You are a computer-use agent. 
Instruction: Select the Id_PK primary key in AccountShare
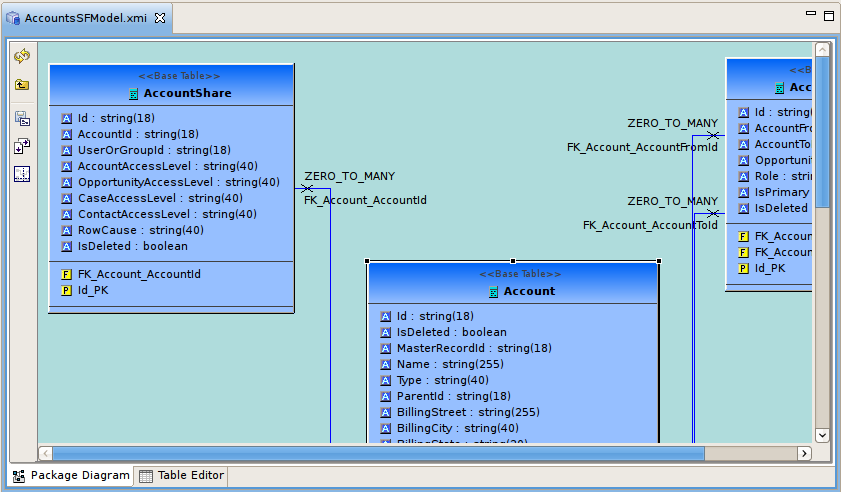(93, 290)
